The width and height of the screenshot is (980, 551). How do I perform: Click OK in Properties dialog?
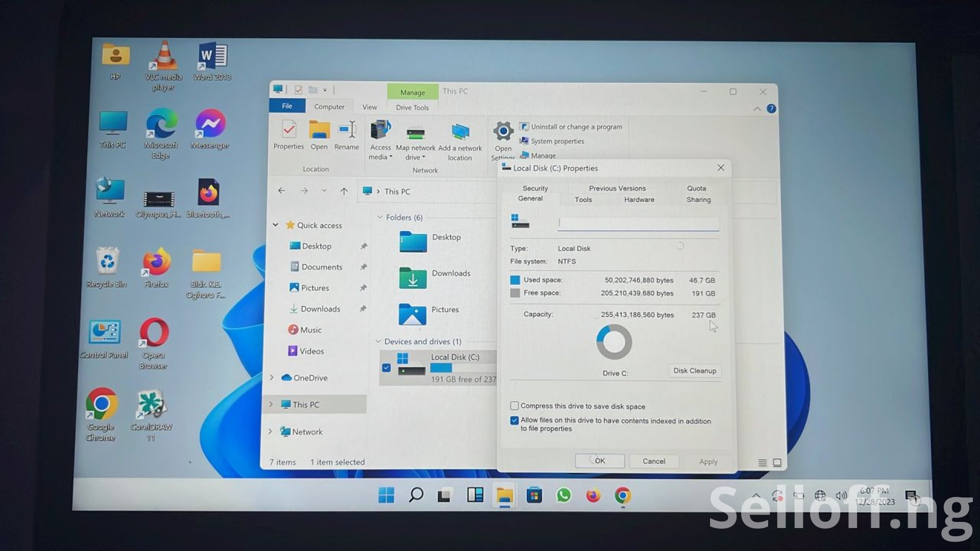600,461
